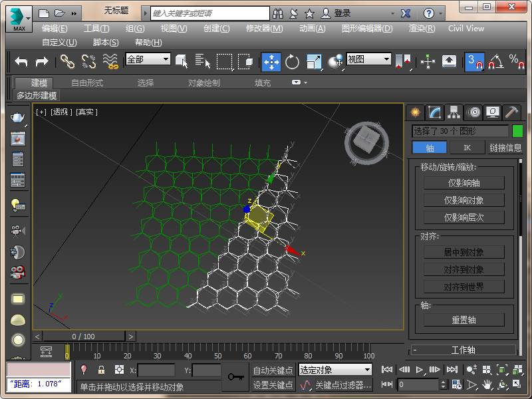Select the Move tool in main toolbar
This screenshot has width=532, height=399.
271,61
